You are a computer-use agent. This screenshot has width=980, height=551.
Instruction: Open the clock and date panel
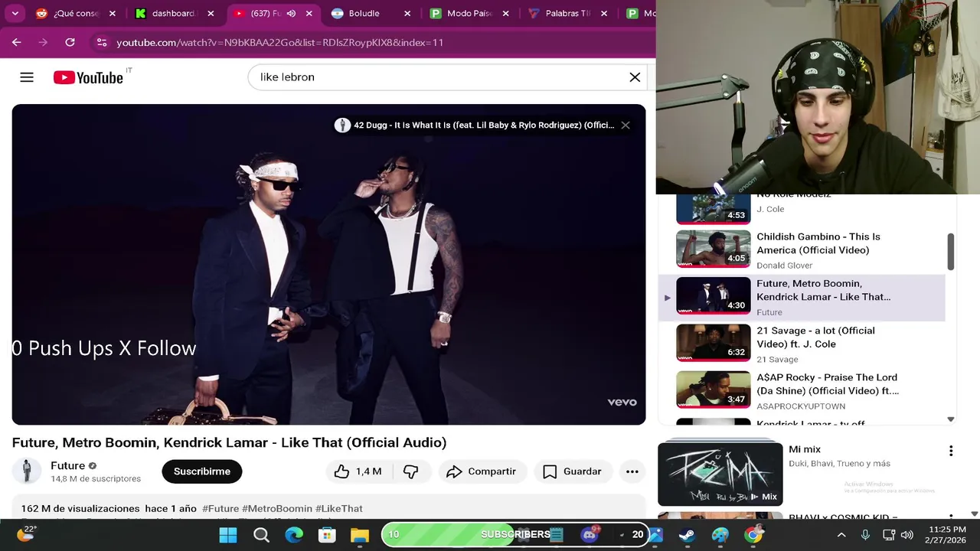tap(947, 535)
